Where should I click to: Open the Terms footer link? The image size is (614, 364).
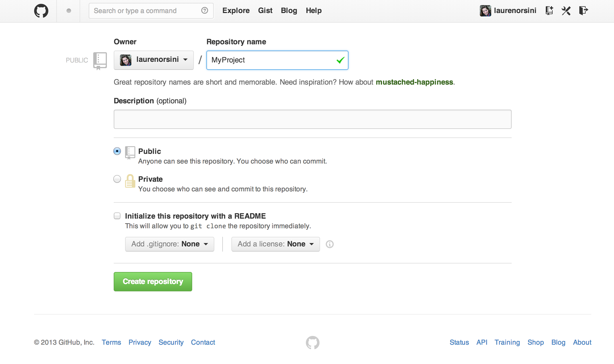[x=111, y=342]
